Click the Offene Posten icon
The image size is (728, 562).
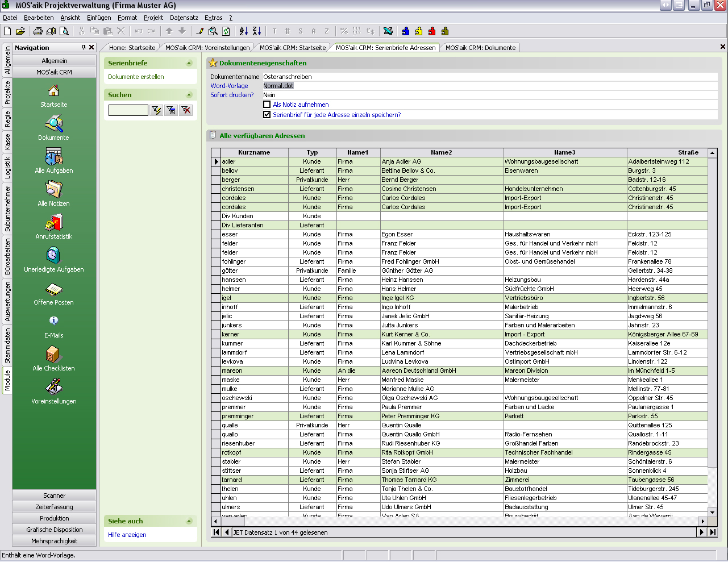(x=53, y=289)
